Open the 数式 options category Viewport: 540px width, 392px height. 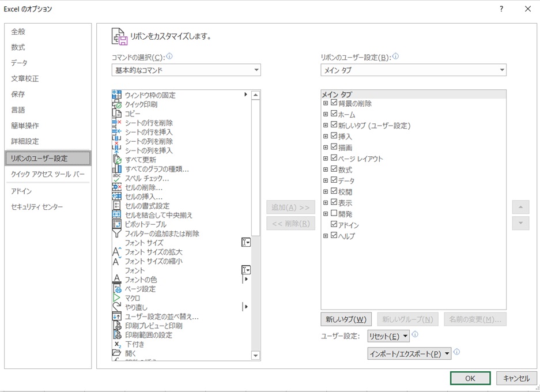coord(18,47)
